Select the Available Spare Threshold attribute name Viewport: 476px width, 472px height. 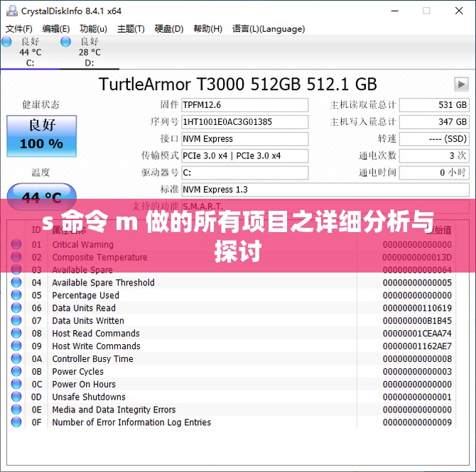tap(103, 282)
